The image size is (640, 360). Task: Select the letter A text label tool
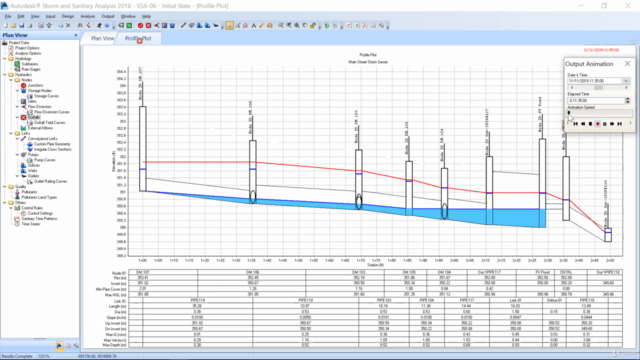click(x=253, y=26)
